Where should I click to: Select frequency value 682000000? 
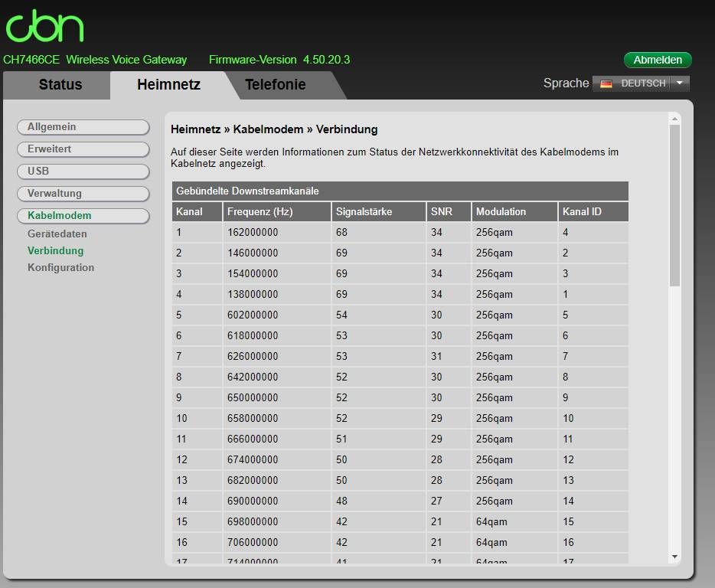click(x=253, y=480)
